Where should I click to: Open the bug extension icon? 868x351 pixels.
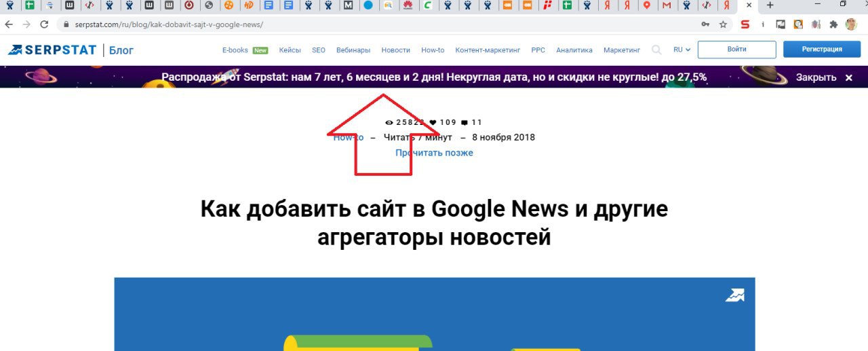click(815, 24)
